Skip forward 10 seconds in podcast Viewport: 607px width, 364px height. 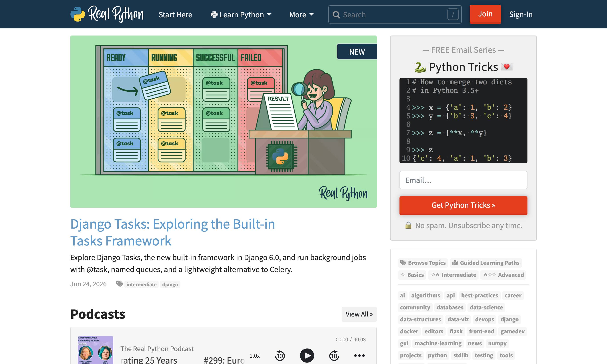point(334,355)
